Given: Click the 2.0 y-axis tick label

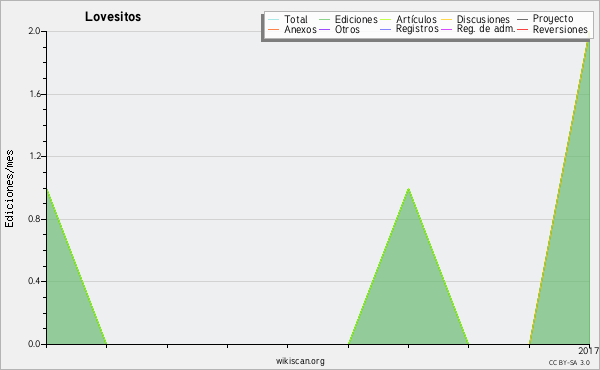Looking at the screenshot, I should [34, 31].
